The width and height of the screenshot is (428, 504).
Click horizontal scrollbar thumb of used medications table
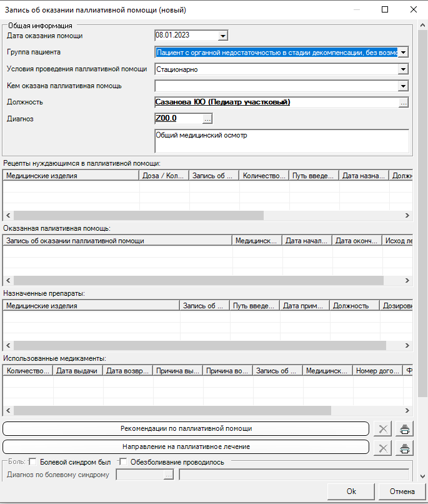point(172,410)
